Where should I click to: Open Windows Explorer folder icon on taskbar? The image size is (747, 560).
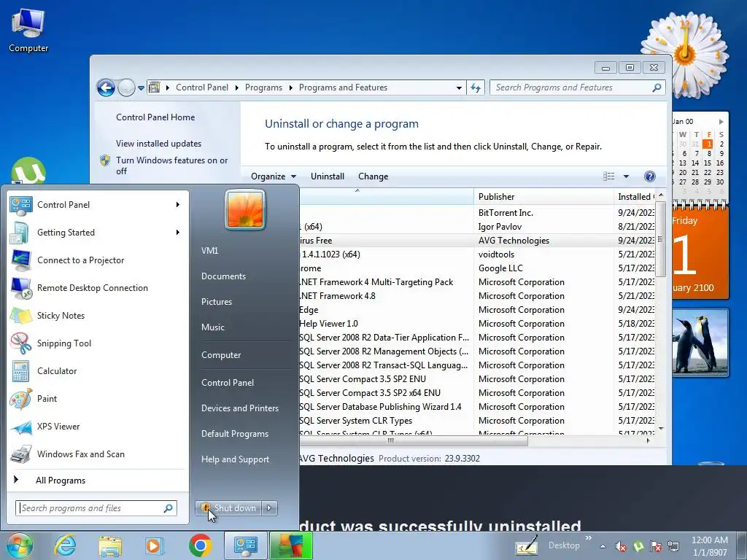[110, 545]
